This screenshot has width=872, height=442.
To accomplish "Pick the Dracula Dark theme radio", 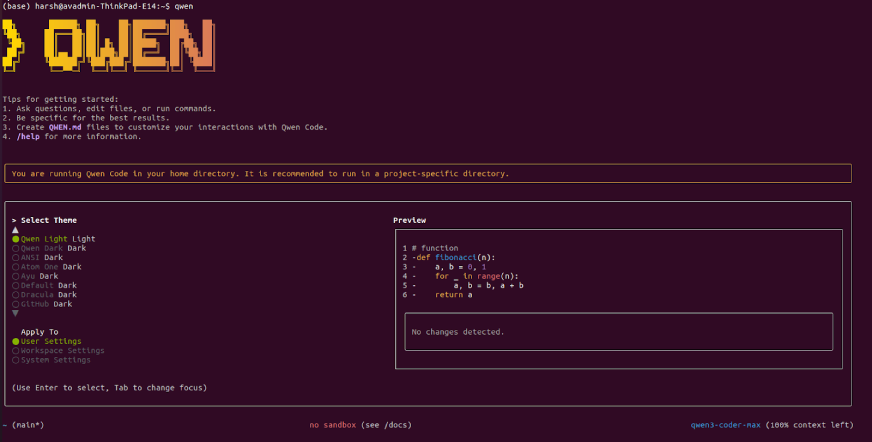I will click(x=44, y=295).
